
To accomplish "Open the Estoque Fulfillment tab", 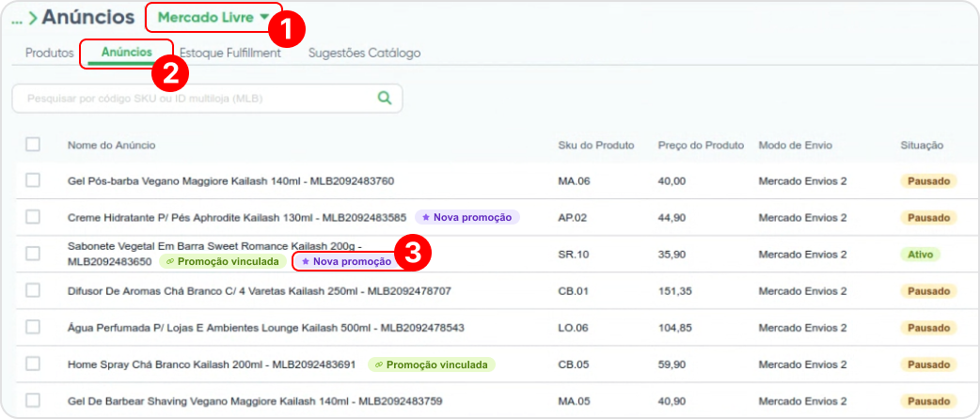I will coord(230,53).
